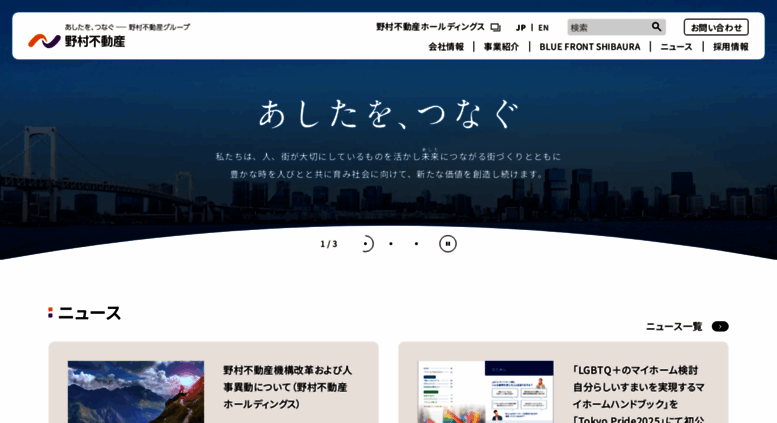Image resolution: width=777 pixels, height=423 pixels.
Task: Open the お問い合わせ contact button
Action: (716, 27)
